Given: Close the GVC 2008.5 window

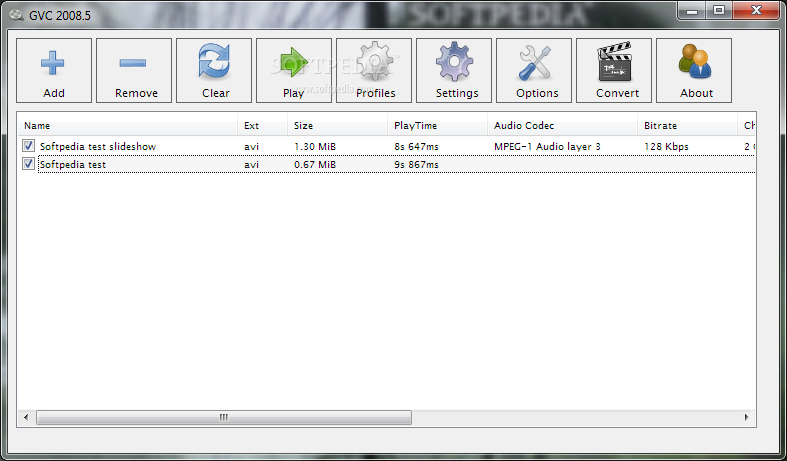Looking at the screenshot, I should 756,11.
